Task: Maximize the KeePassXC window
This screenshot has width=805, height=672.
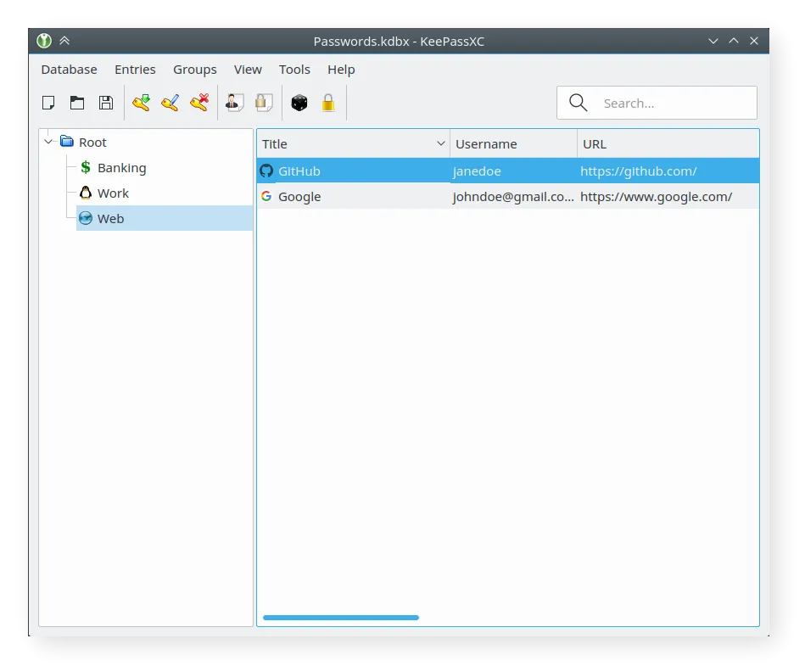Action: coord(734,41)
